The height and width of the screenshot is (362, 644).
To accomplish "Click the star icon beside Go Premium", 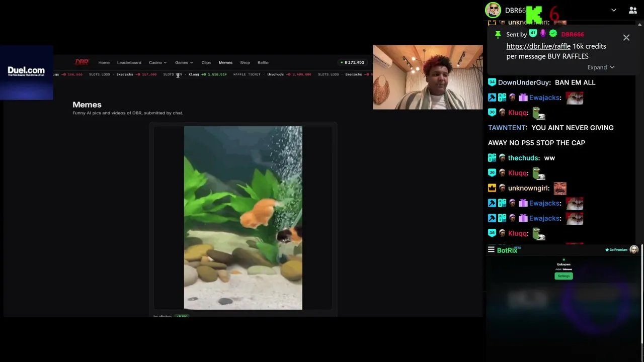I will point(607,250).
